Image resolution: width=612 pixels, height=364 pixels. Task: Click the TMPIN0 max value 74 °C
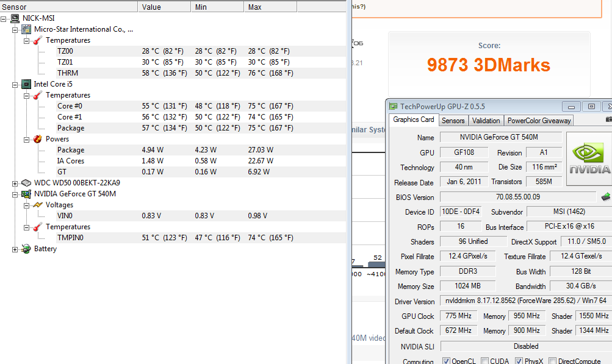click(x=270, y=238)
